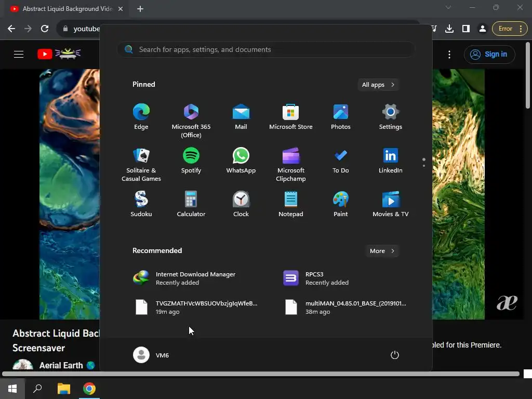
Task: Click the Aerial Earth channel avatar
Action: 23,365
